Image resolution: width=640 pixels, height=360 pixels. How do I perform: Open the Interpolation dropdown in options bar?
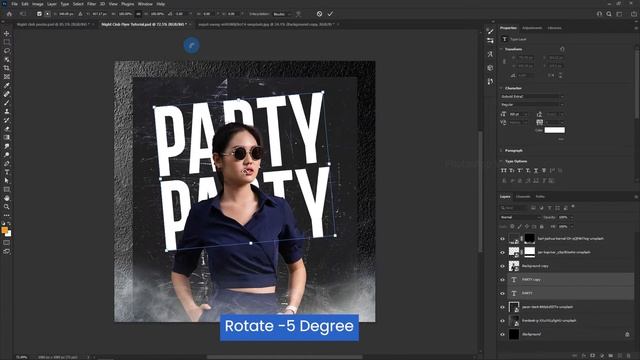(x=283, y=14)
